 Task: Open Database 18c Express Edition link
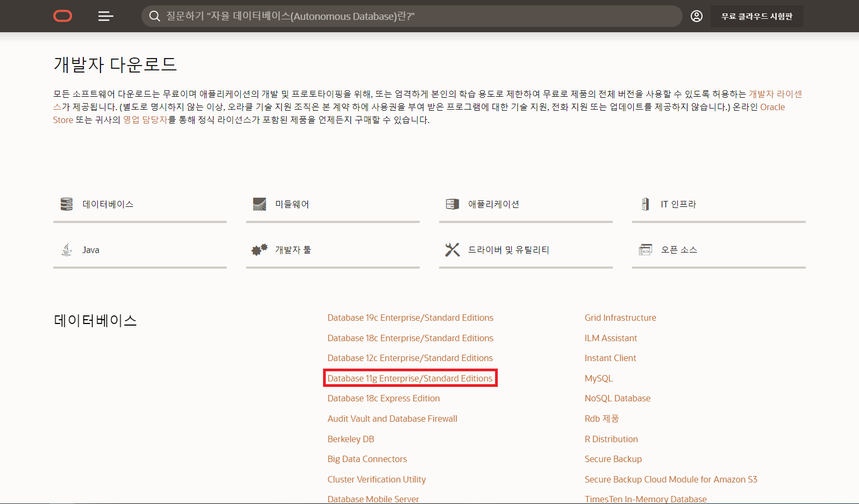click(x=384, y=398)
